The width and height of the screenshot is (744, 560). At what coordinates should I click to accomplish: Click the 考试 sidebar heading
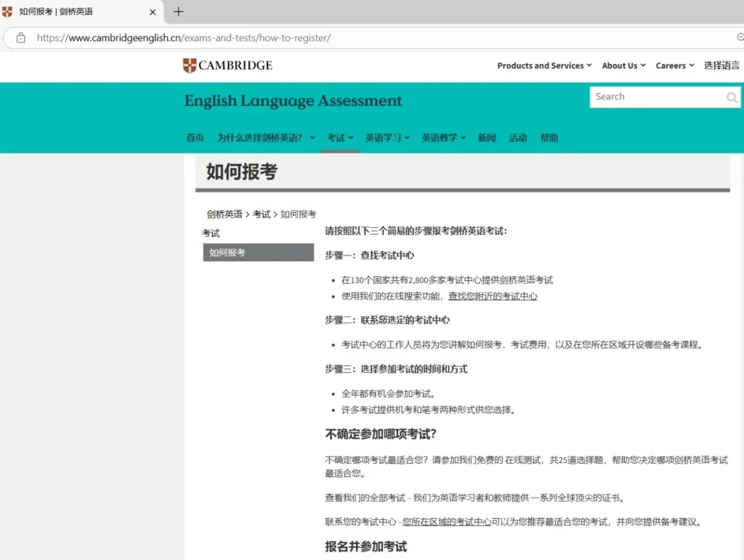pos(211,233)
